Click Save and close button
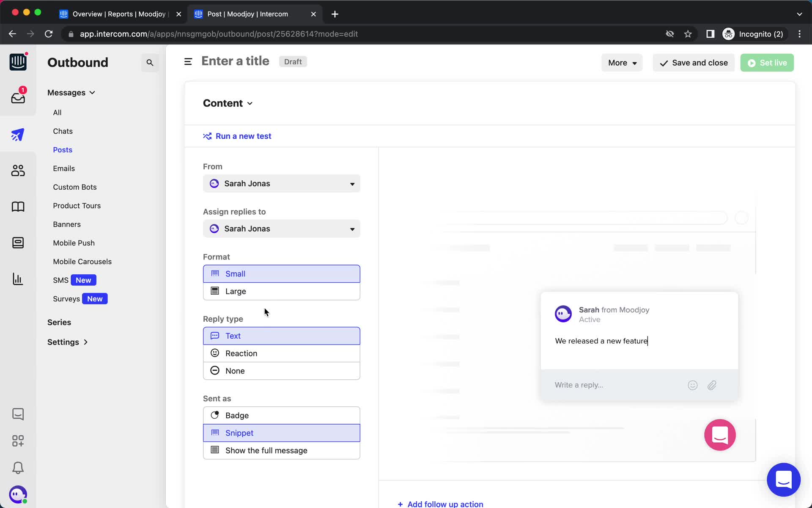 pyautogui.click(x=694, y=63)
